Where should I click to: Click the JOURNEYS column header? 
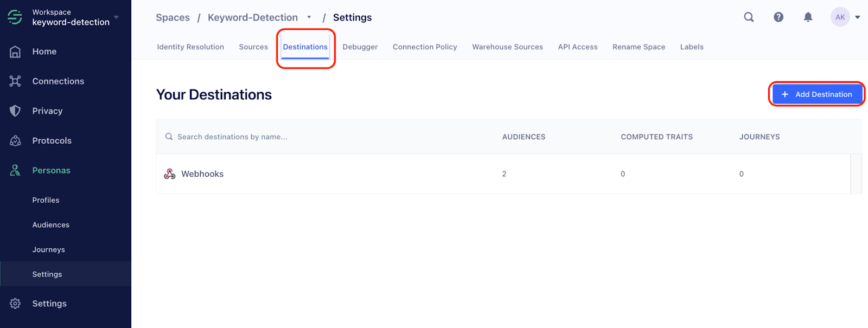[x=759, y=137]
